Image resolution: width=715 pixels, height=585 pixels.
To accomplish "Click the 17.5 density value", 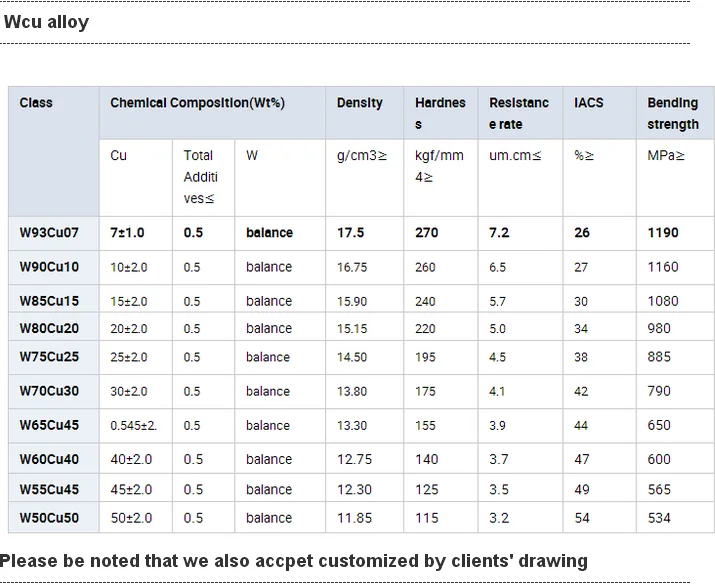I will [x=350, y=233].
